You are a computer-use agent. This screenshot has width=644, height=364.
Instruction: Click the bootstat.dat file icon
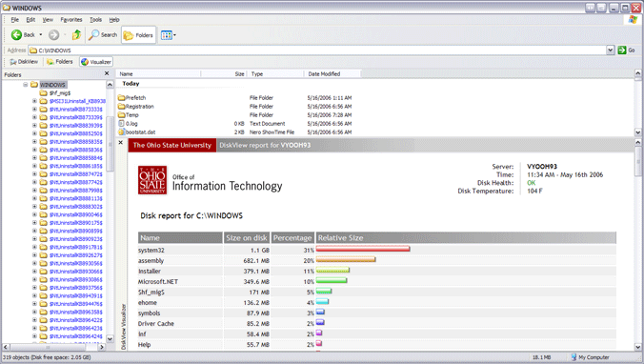(x=121, y=131)
